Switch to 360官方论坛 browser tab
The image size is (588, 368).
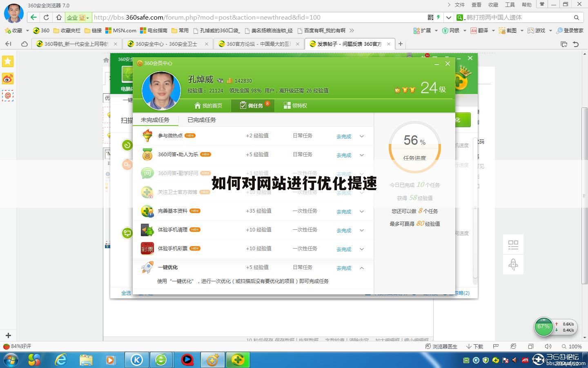point(258,44)
